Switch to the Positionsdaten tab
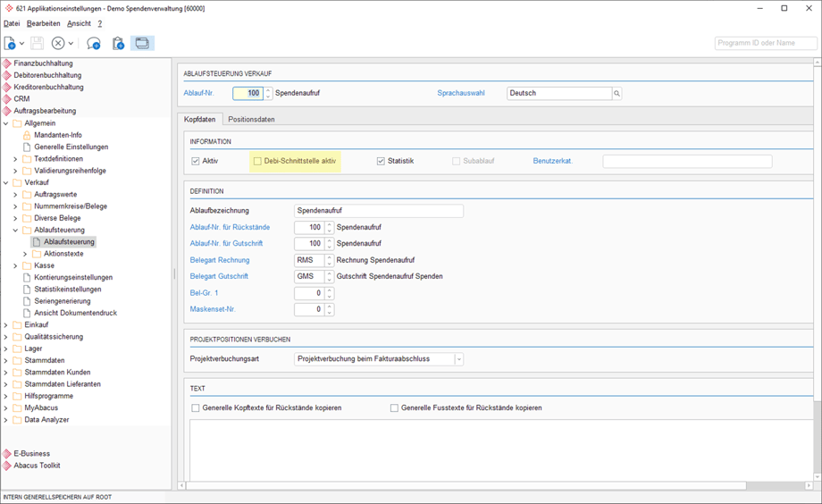The width and height of the screenshot is (822, 504). coord(251,120)
